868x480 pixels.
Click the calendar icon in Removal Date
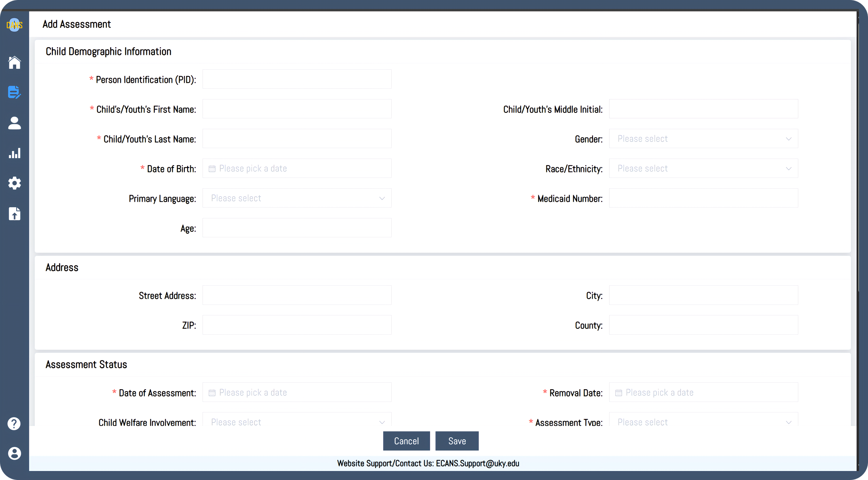coord(619,393)
